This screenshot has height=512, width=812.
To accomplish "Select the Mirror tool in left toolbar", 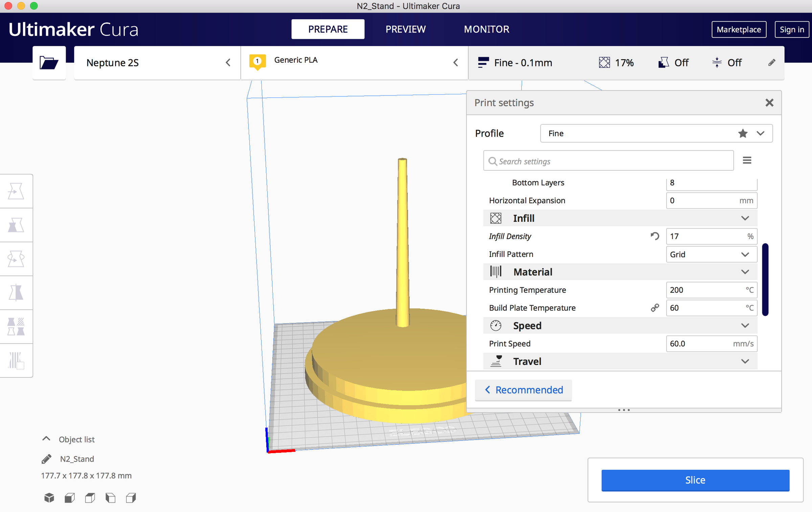I will tap(16, 293).
